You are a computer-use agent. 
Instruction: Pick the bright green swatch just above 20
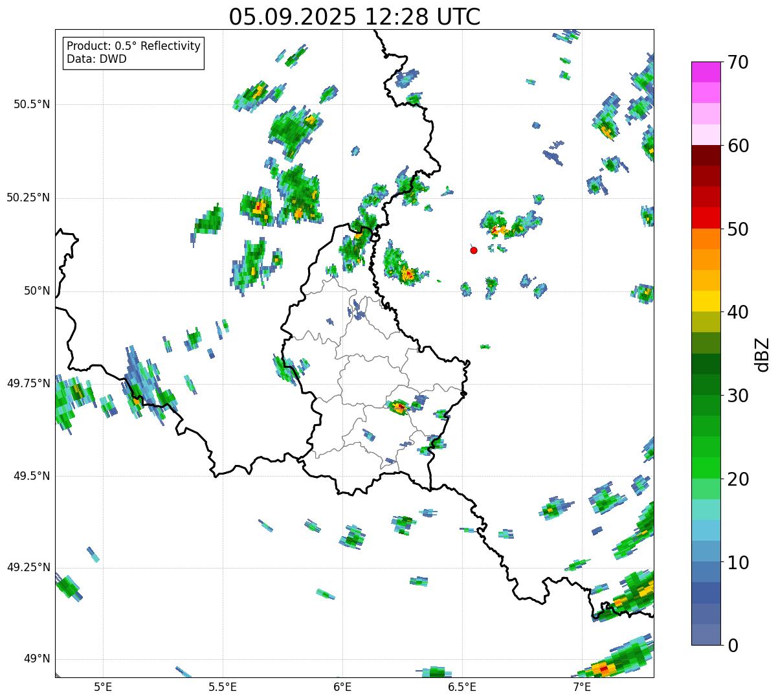click(x=706, y=468)
